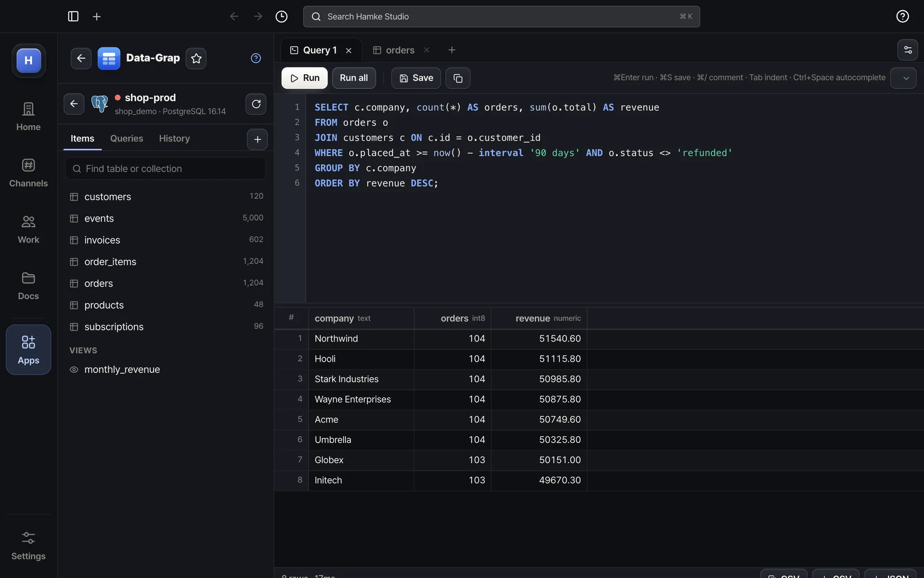This screenshot has height=578, width=924.
Task: Open Apps in the left sidebar
Action: click(x=28, y=350)
